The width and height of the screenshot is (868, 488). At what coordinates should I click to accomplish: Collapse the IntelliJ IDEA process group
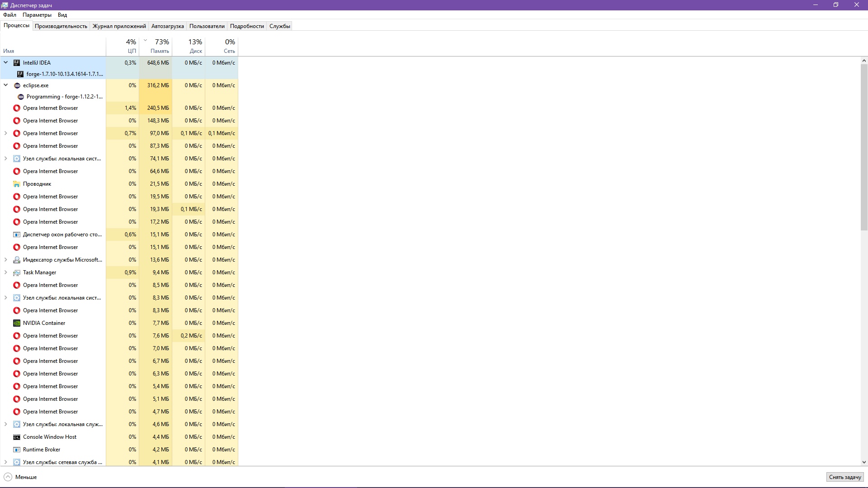(x=6, y=63)
